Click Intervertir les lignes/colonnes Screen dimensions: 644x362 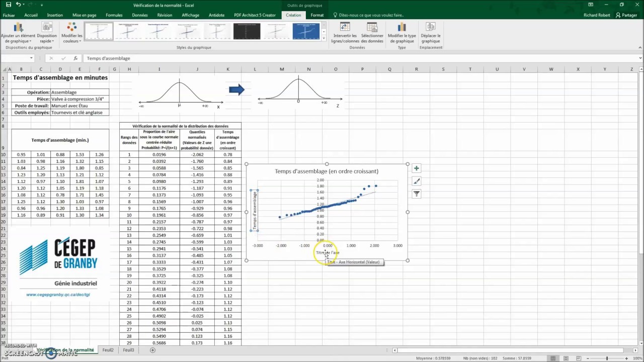coord(345,33)
